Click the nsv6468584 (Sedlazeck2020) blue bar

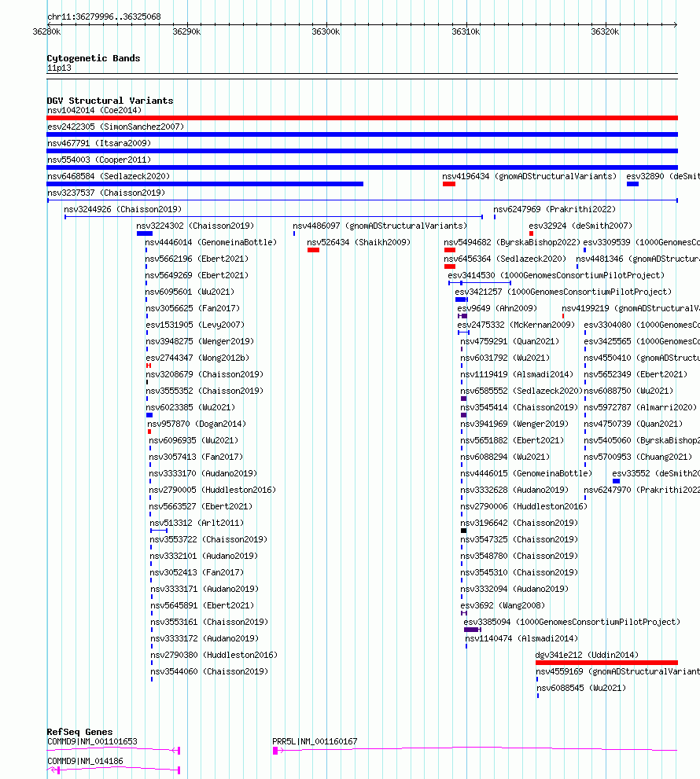tap(204, 184)
